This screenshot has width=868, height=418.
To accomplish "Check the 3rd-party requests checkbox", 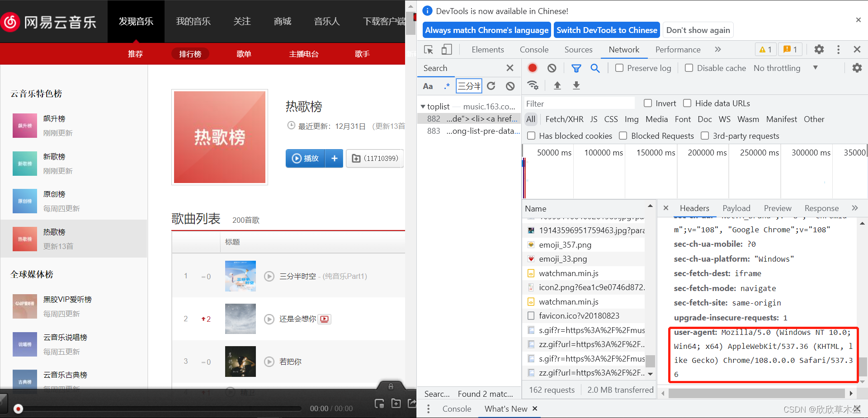I will [x=705, y=136].
